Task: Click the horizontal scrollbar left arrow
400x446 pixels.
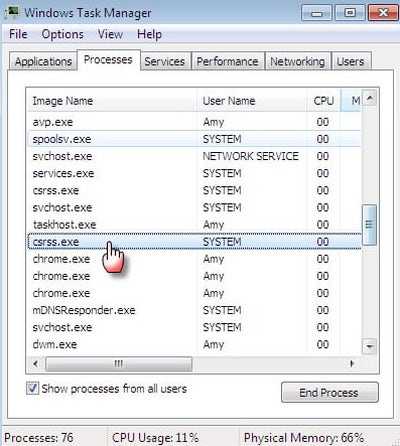Action: (x=36, y=363)
